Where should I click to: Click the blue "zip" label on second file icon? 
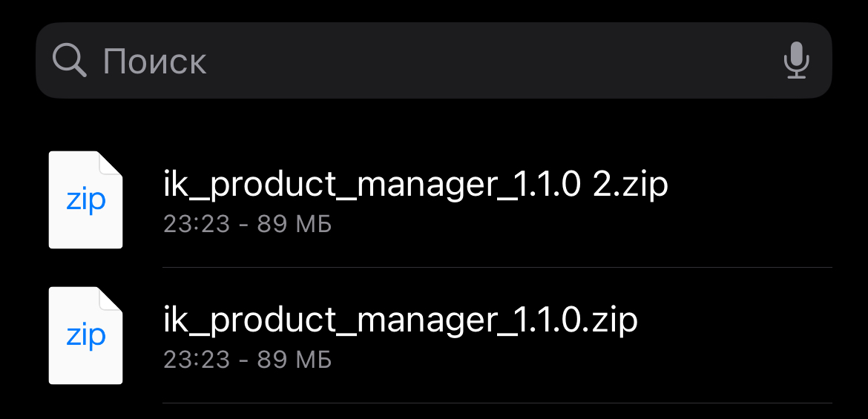(x=85, y=337)
